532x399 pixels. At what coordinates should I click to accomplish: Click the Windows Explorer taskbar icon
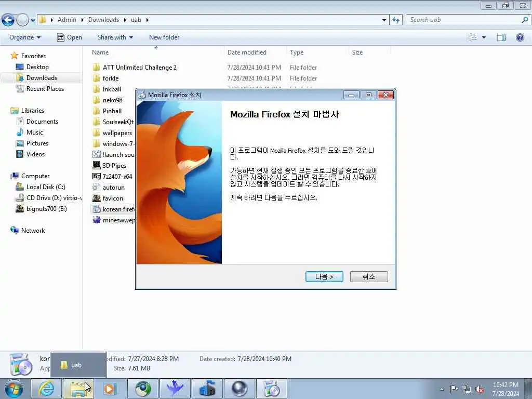pos(78,389)
